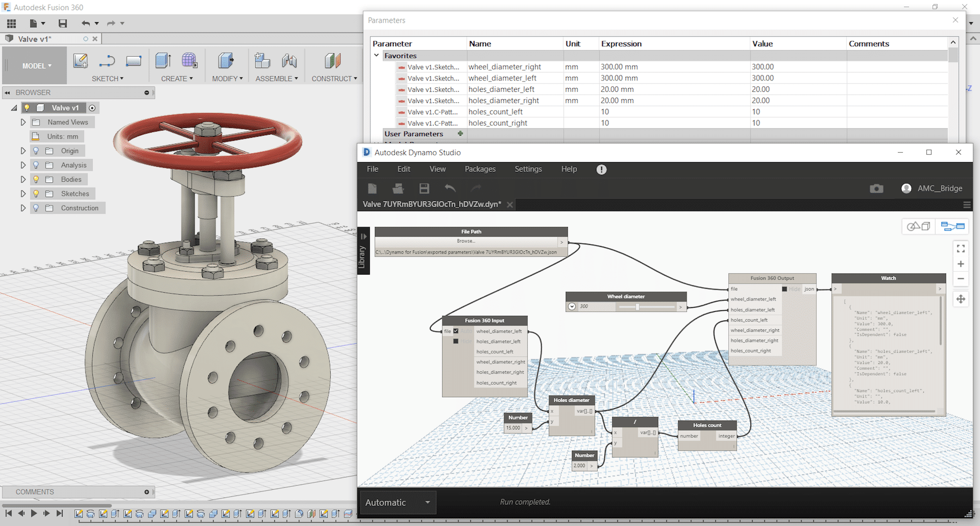The image size is (980, 526).
Task: Open the ASSEMBLE dropdown menu
Action: coord(276,78)
